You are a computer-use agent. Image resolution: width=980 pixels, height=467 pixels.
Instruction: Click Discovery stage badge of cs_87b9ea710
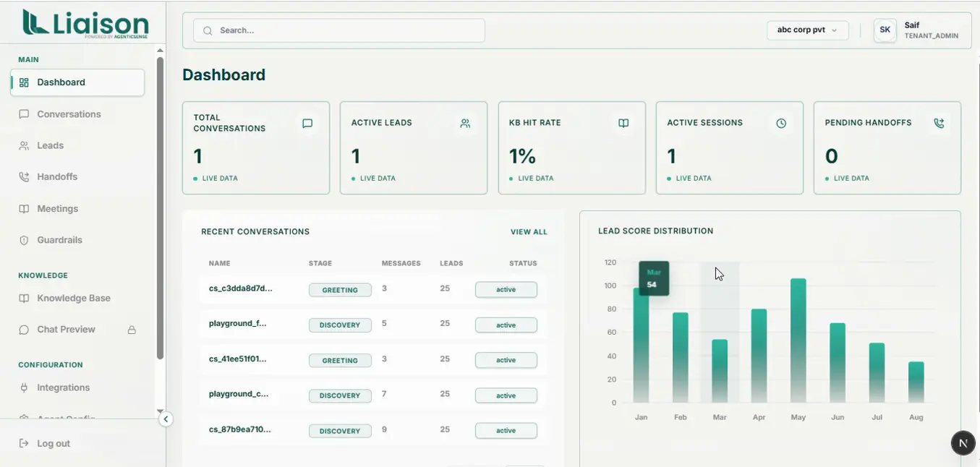point(340,431)
